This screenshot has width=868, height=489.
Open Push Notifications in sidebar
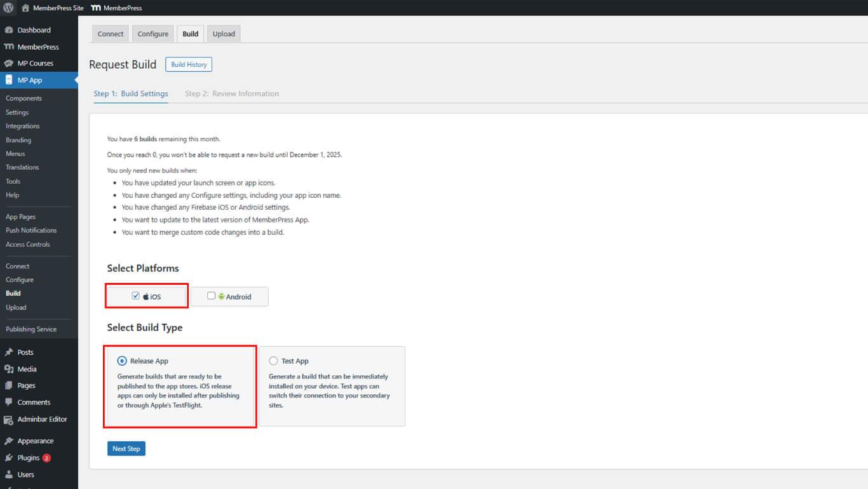point(31,230)
